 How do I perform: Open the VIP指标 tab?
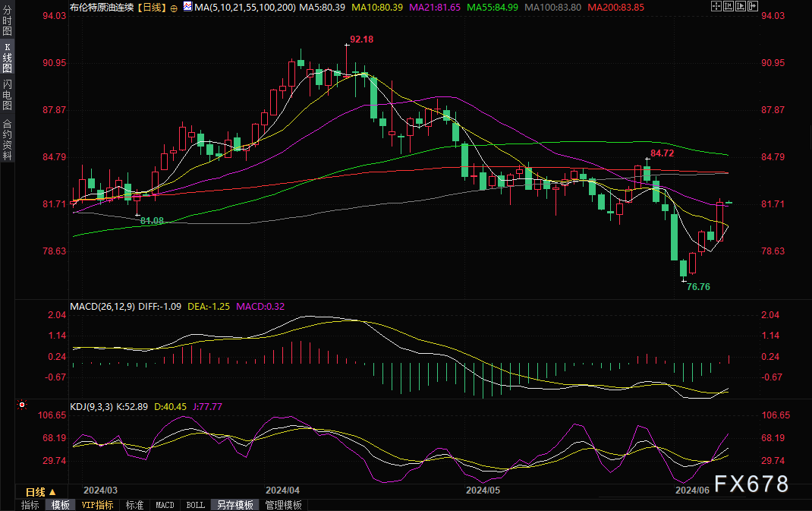point(97,505)
